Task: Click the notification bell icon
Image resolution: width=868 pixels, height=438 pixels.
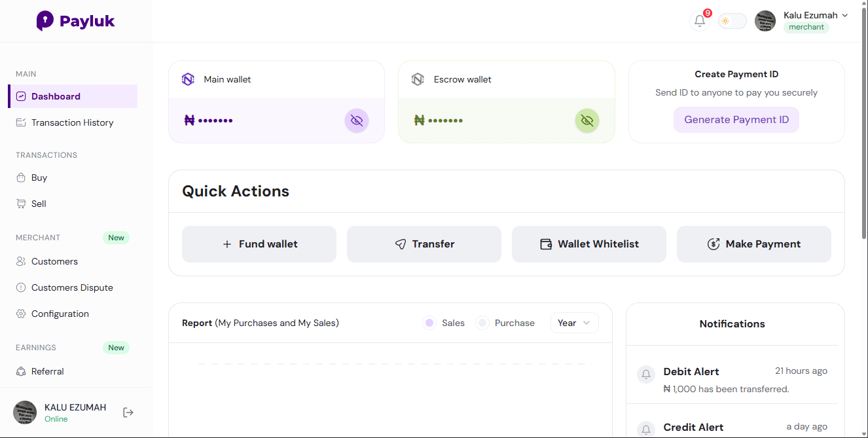Action: pos(699,21)
